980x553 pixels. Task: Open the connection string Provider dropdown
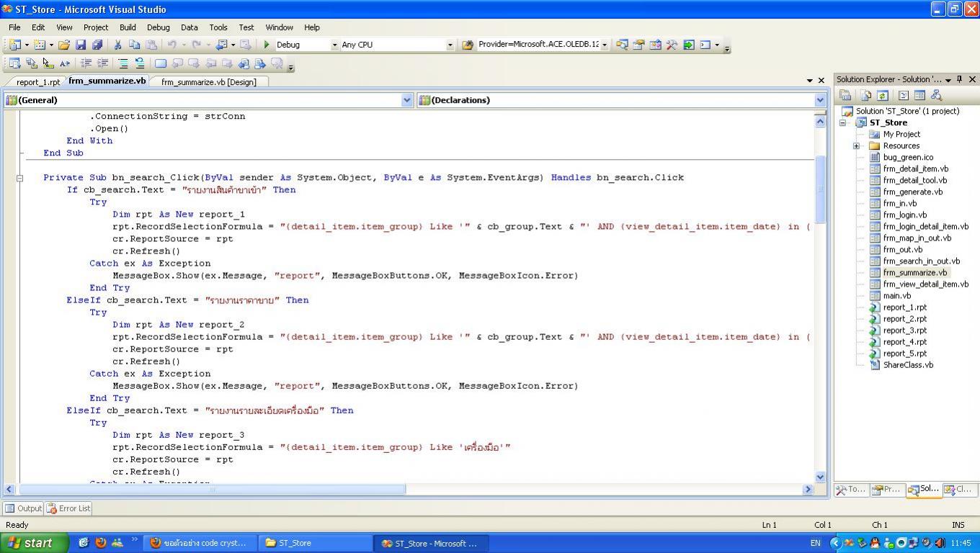pyautogui.click(x=604, y=45)
